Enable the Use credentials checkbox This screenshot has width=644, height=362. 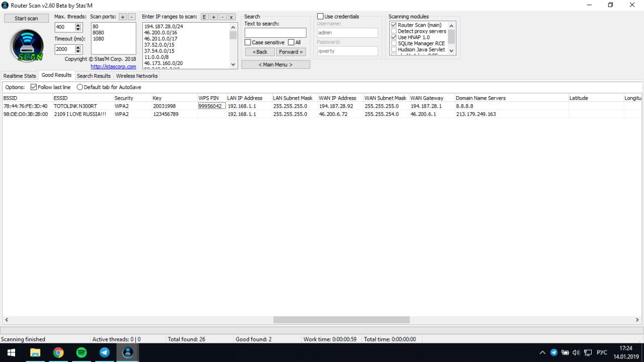point(320,17)
